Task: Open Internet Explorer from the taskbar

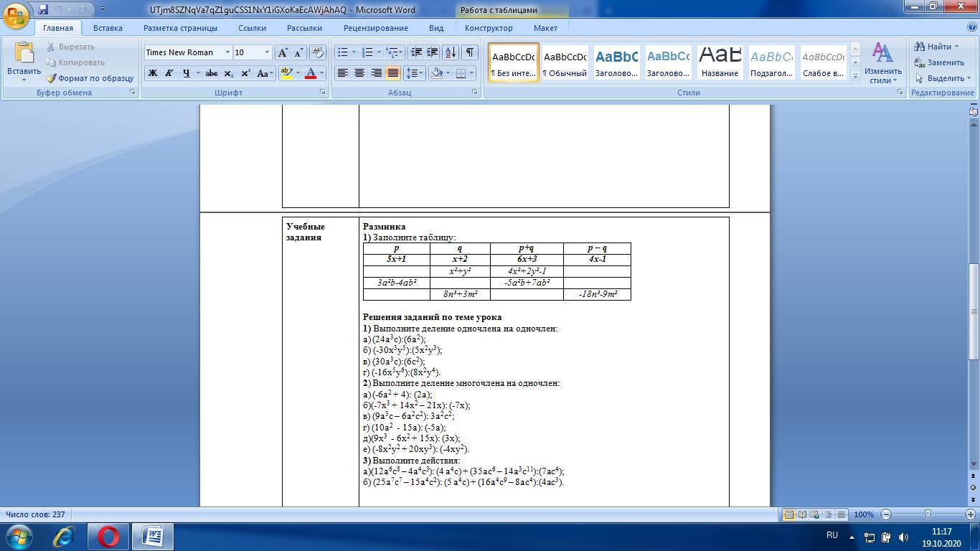Action: click(64, 536)
